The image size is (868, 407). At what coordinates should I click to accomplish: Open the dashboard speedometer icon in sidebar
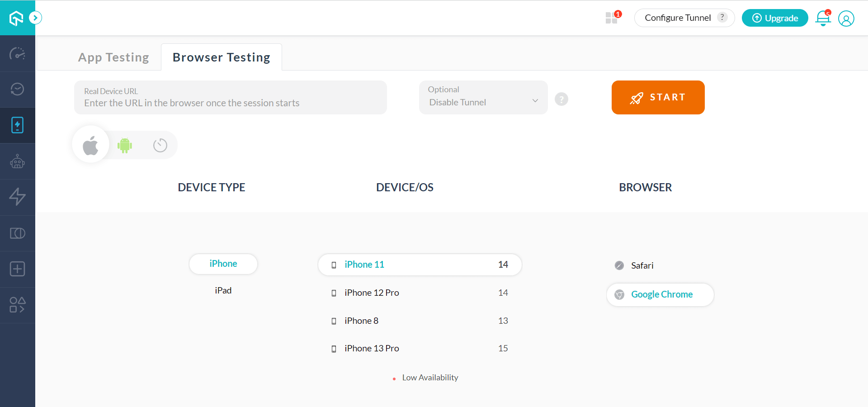coord(17,54)
